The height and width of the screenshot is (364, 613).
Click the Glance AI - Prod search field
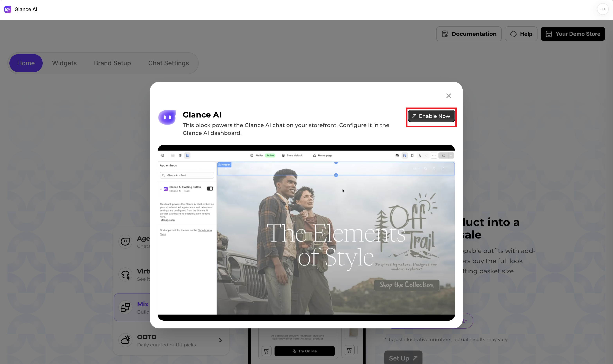coord(187,175)
